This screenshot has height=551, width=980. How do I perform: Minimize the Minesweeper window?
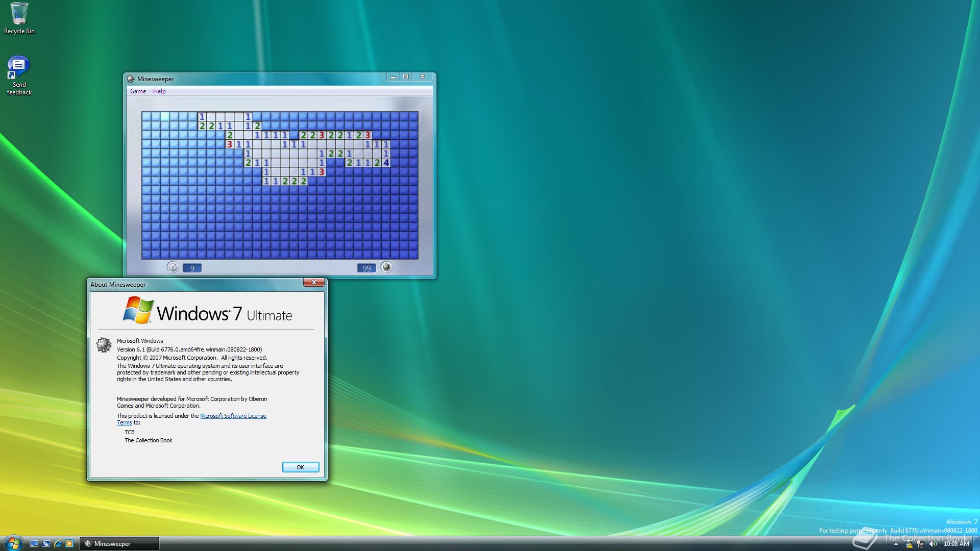[x=393, y=77]
